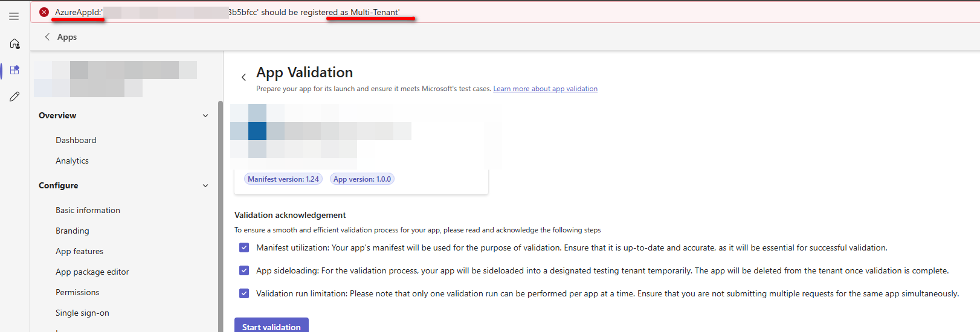Uncheck Validation run limitation acknowledgement
Viewport: 980px width, 332px height.
click(x=244, y=293)
